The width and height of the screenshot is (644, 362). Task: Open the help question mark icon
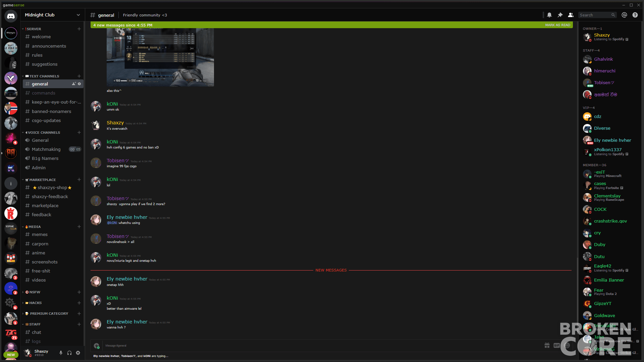[x=635, y=15]
